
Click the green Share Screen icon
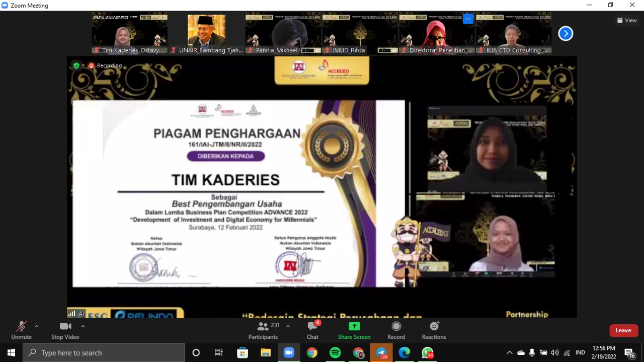click(x=354, y=326)
